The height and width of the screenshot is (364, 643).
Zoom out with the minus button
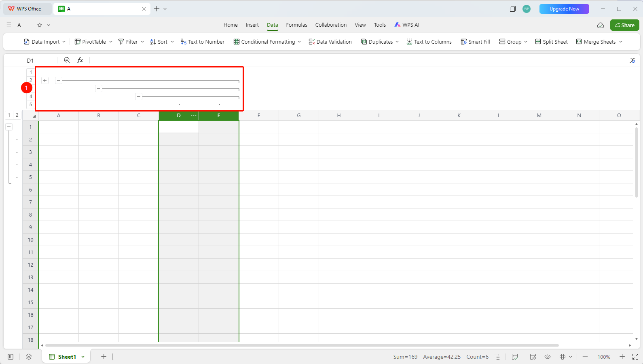click(585, 357)
